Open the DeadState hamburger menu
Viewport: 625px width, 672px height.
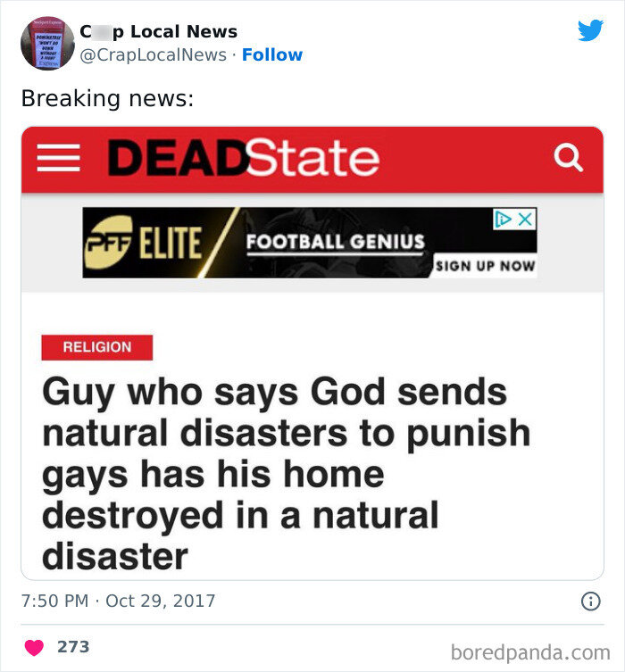(x=59, y=159)
